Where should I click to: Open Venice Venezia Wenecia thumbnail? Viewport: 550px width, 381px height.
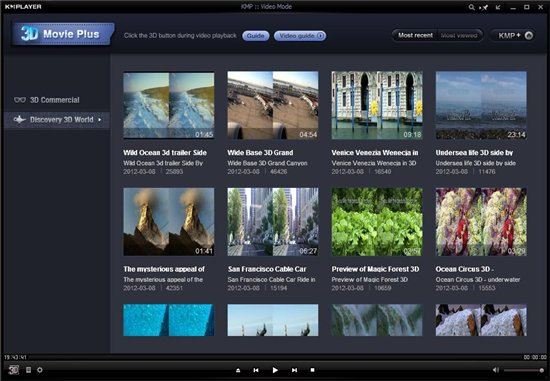(x=377, y=105)
